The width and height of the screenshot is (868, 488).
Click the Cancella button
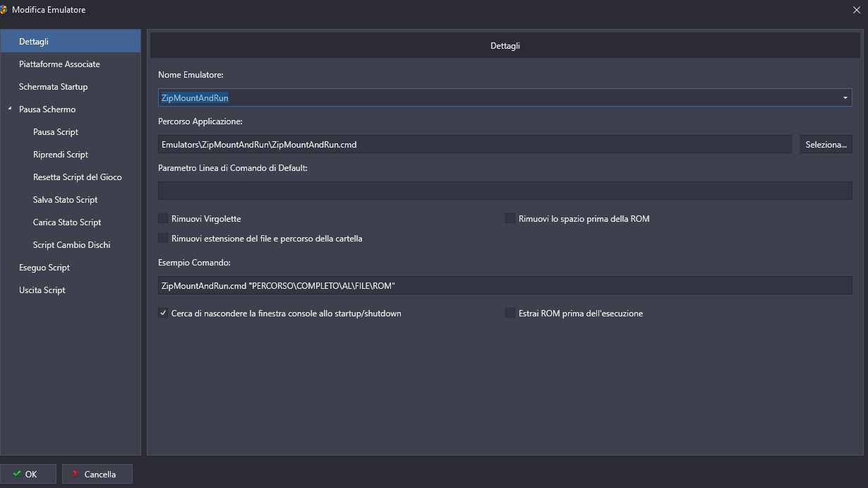point(97,474)
